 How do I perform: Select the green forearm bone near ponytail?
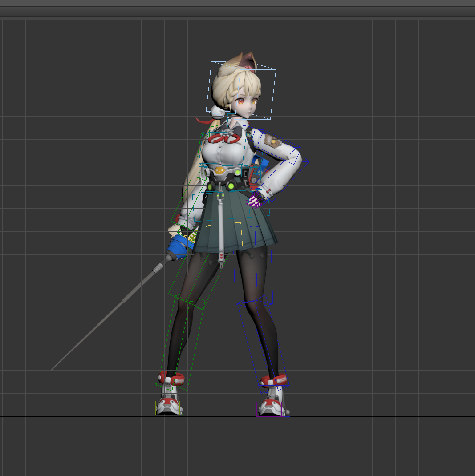click(x=190, y=202)
